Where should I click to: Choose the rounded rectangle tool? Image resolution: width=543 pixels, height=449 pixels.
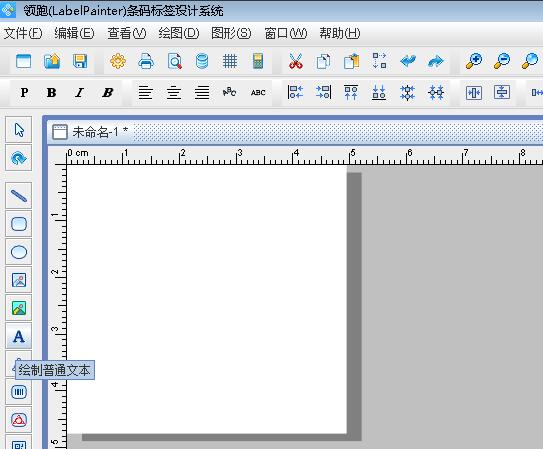(x=19, y=224)
